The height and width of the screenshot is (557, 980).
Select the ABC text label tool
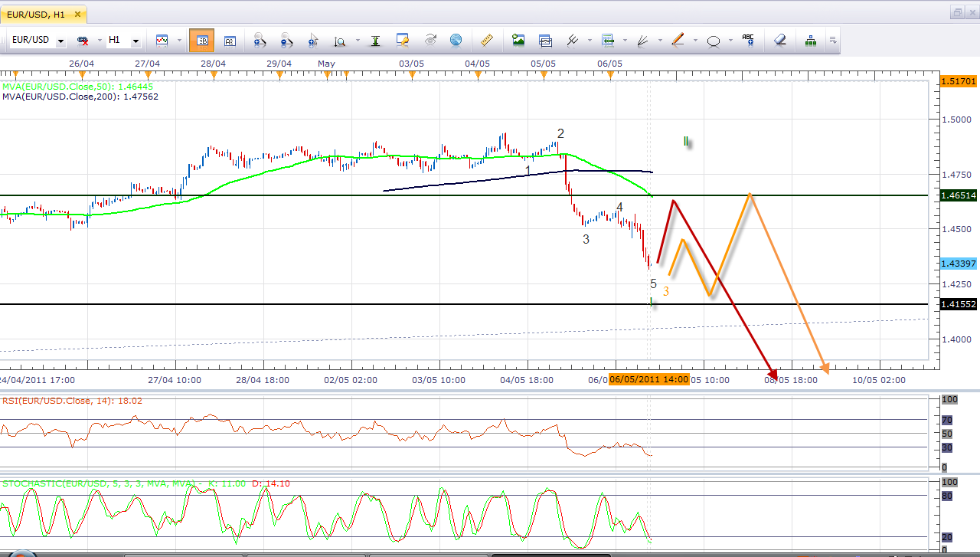point(748,41)
